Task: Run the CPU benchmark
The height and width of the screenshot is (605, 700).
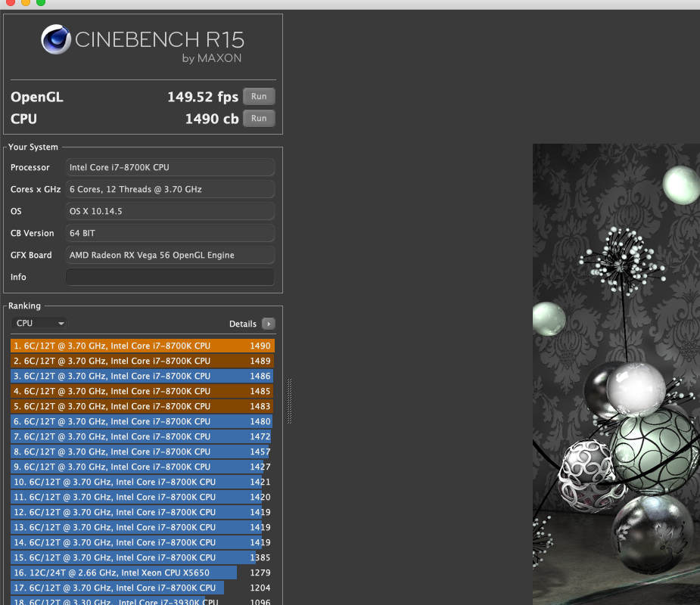Action: [259, 118]
